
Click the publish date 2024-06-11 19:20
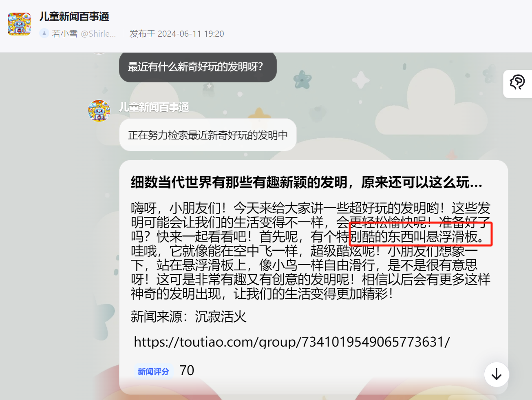[x=191, y=34]
